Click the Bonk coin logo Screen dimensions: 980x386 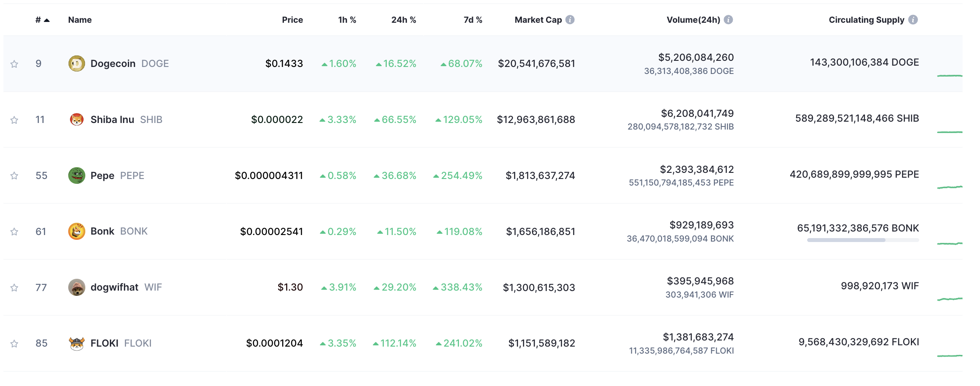click(77, 232)
